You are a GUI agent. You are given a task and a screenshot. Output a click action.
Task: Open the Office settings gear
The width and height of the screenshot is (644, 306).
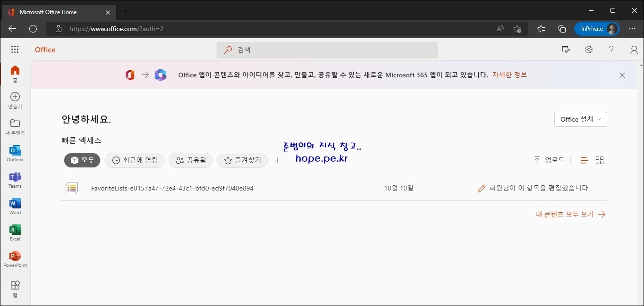click(589, 50)
